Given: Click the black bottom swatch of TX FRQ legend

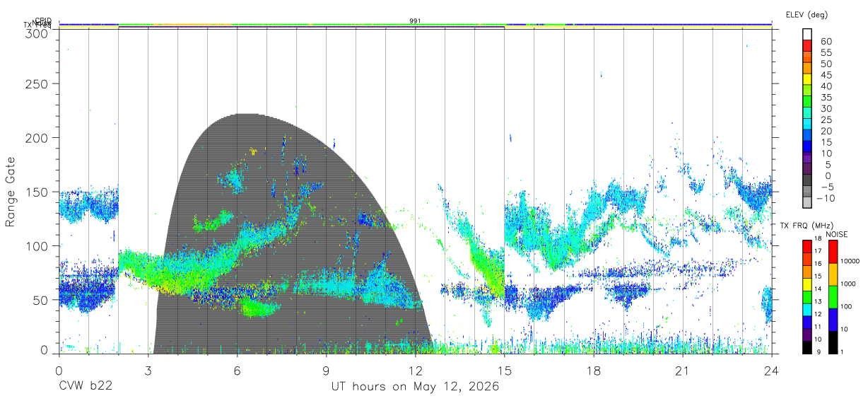Looking at the screenshot, I should click(807, 347).
